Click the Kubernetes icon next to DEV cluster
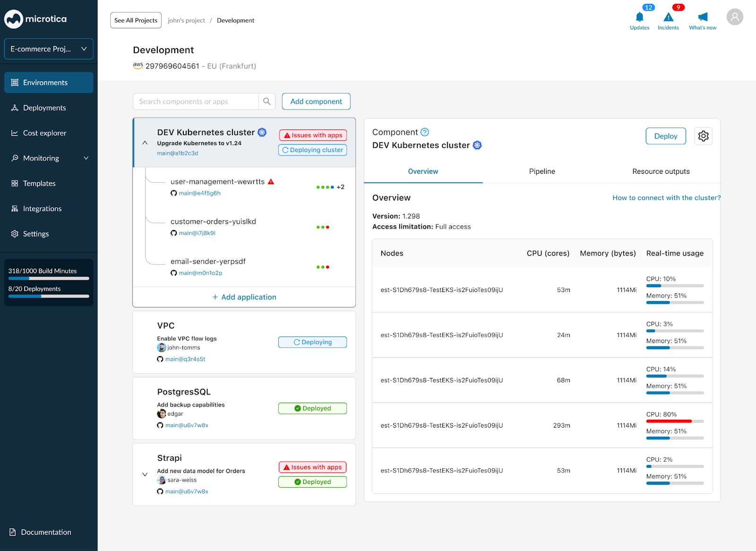The image size is (756, 551). (262, 132)
